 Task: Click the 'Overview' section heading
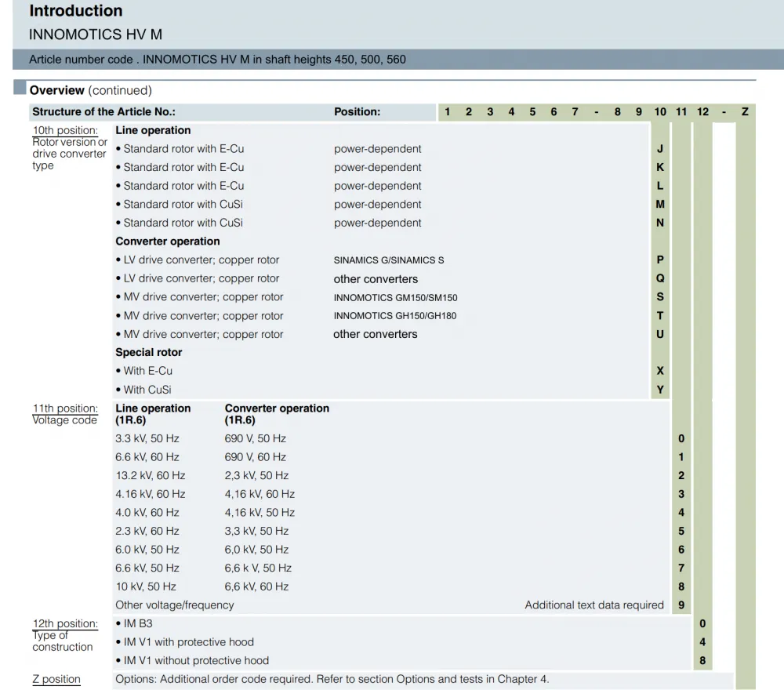coord(57,90)
